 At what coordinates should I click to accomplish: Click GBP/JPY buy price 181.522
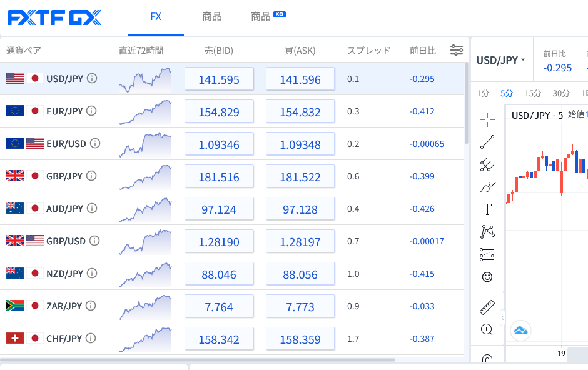pos(300,177)
